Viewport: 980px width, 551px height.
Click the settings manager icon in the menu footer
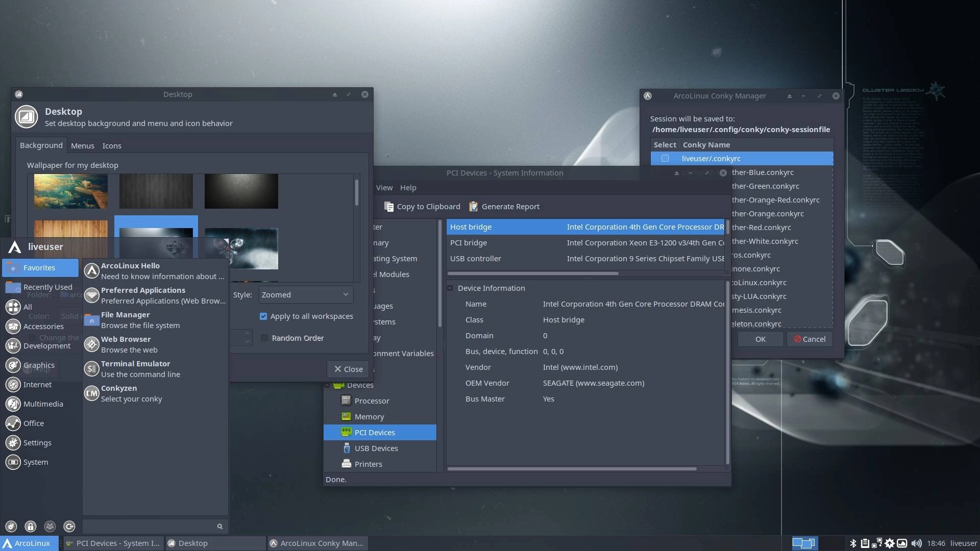[x=11, y=527]
